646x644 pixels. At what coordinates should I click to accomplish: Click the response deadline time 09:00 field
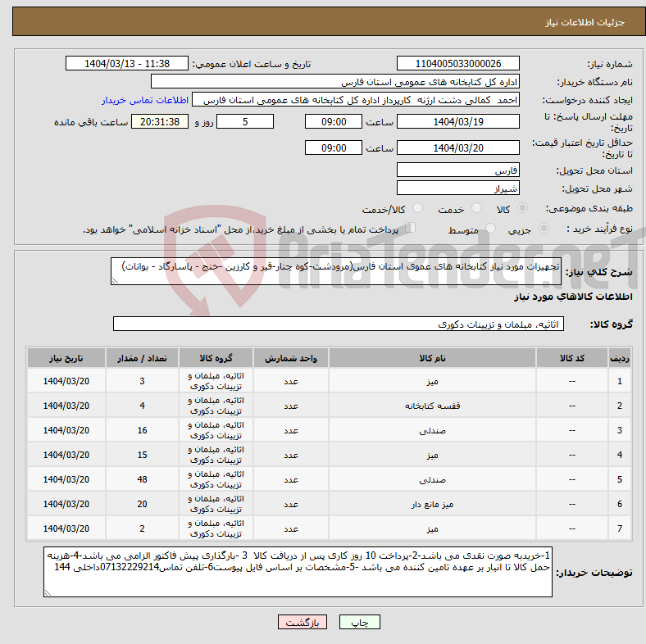pyautogui.click(x=334, y=121)
